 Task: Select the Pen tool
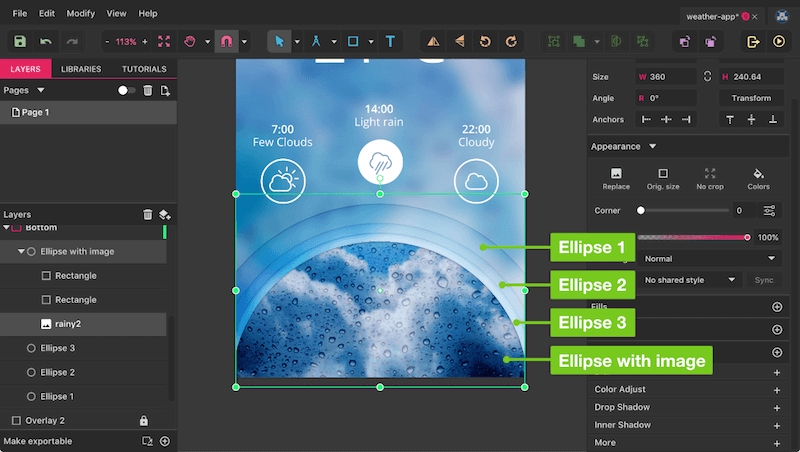316,42
